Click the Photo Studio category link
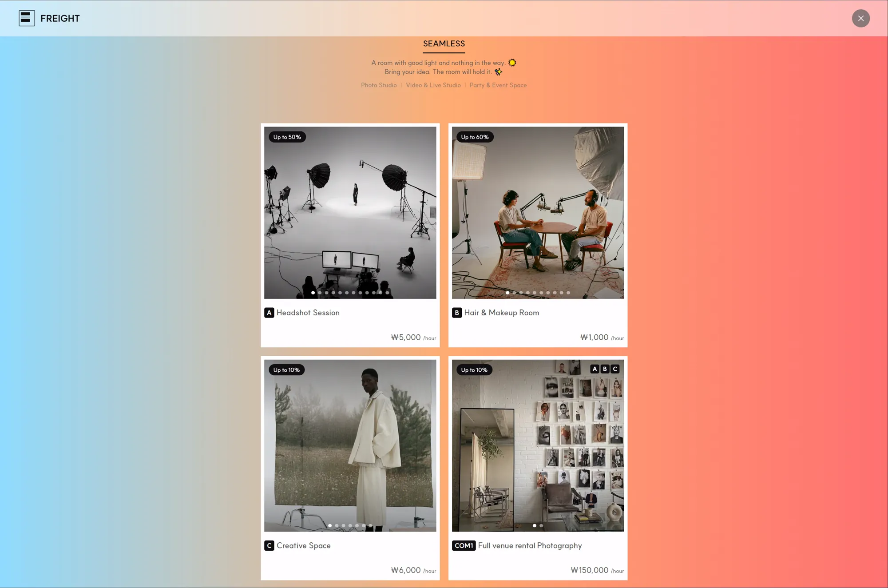Viewport: 888px width, 588px height. coord(379,85)
